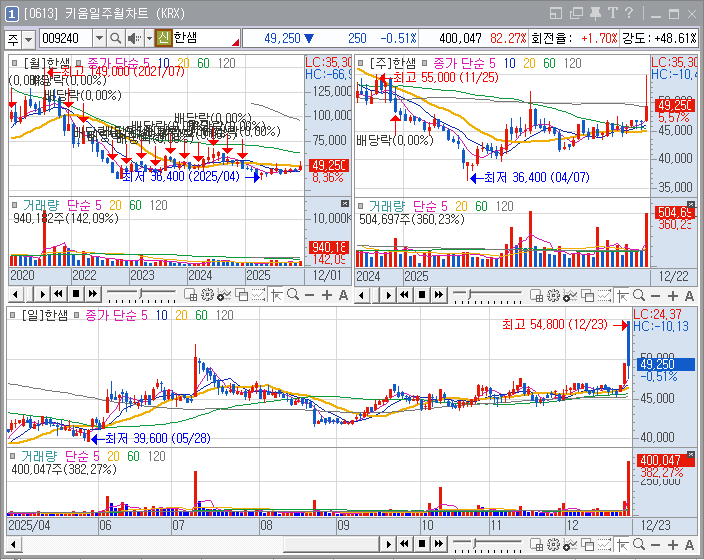Play daily chart with the play button
Screen dimensions: 704x560
coord(388,545)
